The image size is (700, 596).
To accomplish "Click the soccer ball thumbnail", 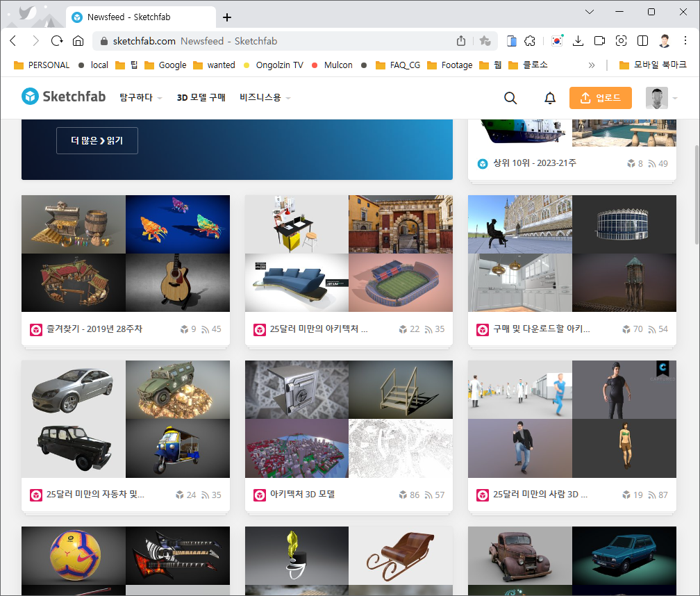I will (74, 556).
